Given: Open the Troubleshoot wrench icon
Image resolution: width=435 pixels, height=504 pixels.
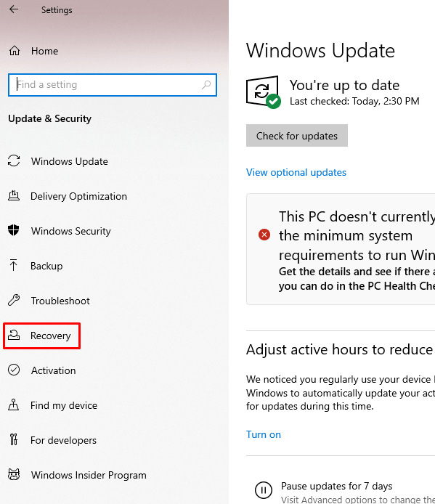Looking at the screenshot, I should tap(14, 300).
